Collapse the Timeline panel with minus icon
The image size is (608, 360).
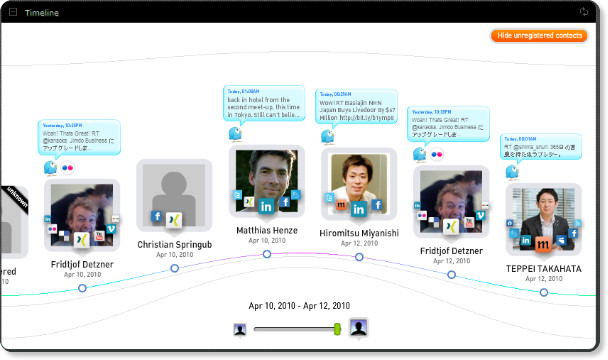[13, 12]
